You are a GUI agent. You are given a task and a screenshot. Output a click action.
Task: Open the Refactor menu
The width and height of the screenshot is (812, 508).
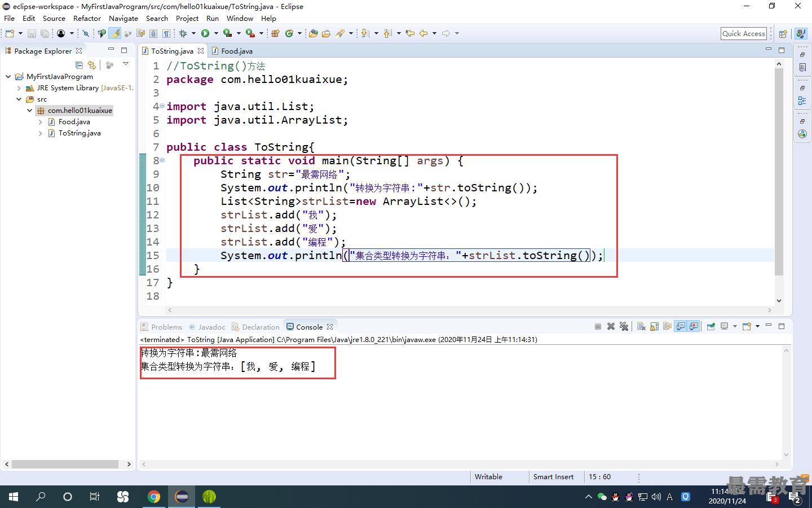tap(87, 18)
